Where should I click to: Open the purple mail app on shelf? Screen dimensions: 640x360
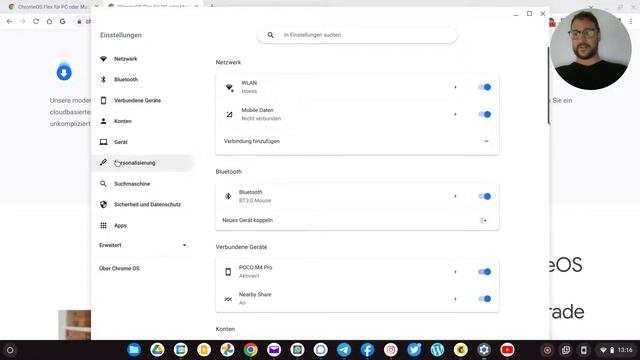tap(274, 350)
